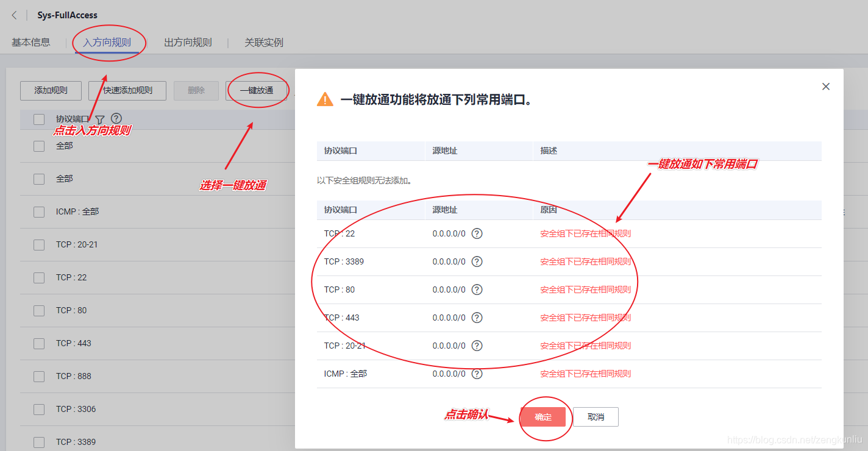Switch to 基本信息 tab
This screenshot has height=451, width=868.
(31, 43)
